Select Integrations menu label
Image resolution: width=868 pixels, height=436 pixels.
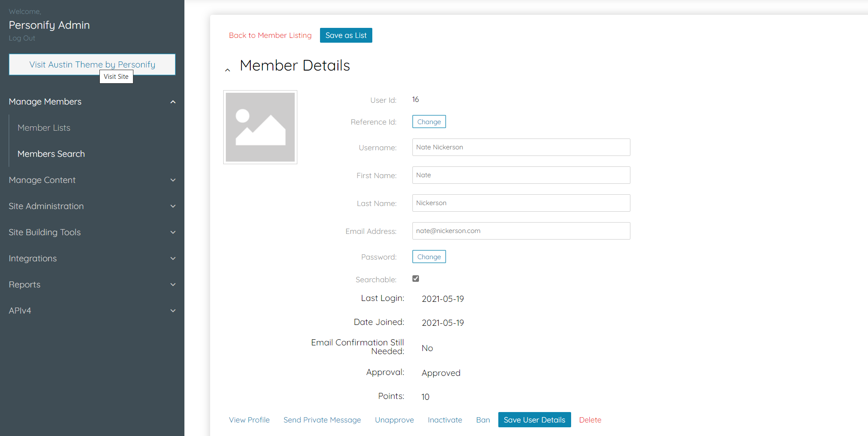pos(33,258)
